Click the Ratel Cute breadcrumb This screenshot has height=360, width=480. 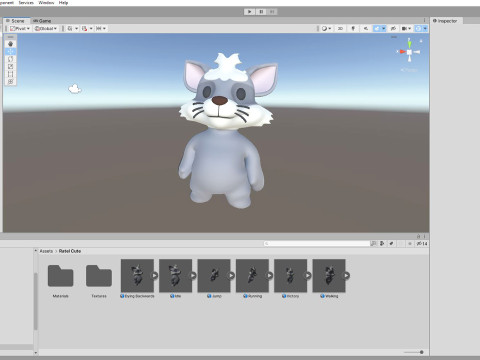70,251
